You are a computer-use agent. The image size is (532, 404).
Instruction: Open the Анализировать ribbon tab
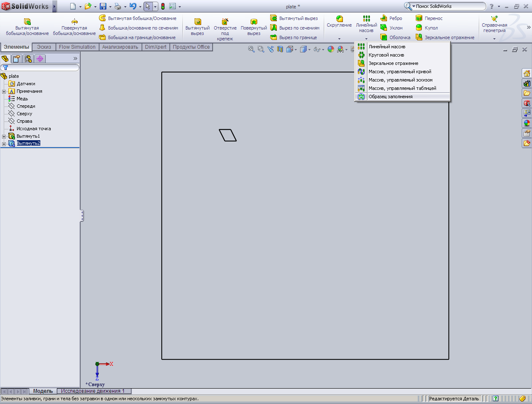coord(120,47)
